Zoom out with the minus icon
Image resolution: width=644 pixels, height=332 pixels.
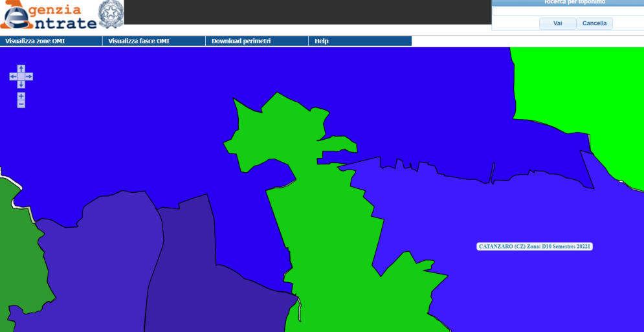pos(21,104)
